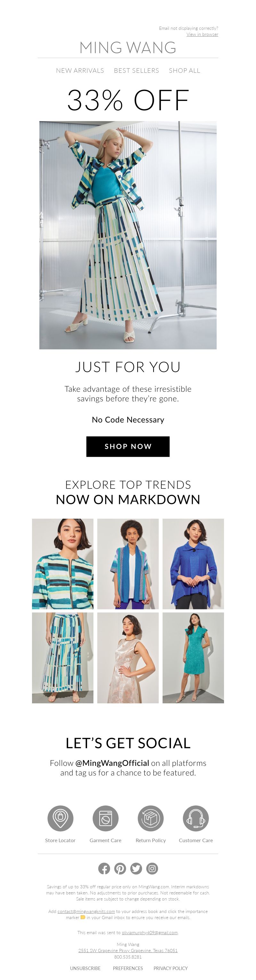
Task: Open the Best Sellers menu item
Action: tap(136, 71)
